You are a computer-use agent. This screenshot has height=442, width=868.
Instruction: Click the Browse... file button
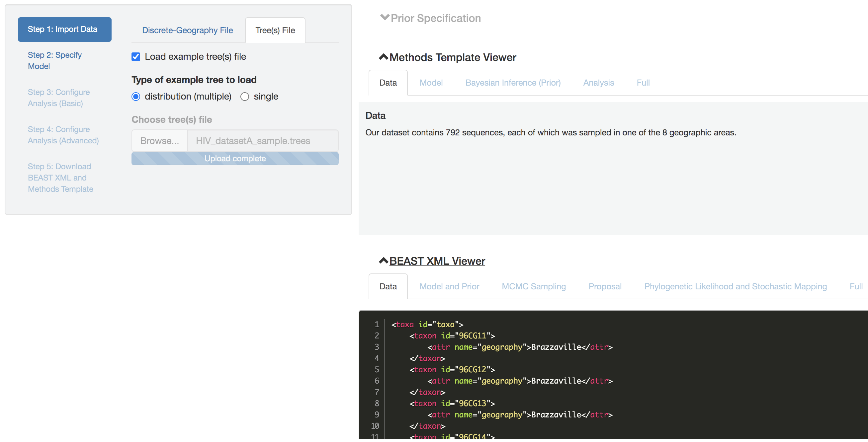(159, 141)
